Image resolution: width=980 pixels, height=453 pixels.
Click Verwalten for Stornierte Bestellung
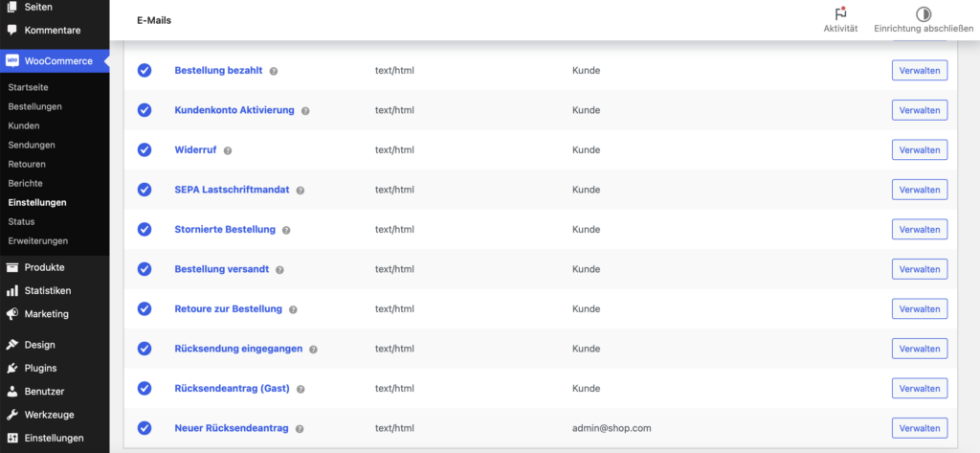(x=920, y=230)
